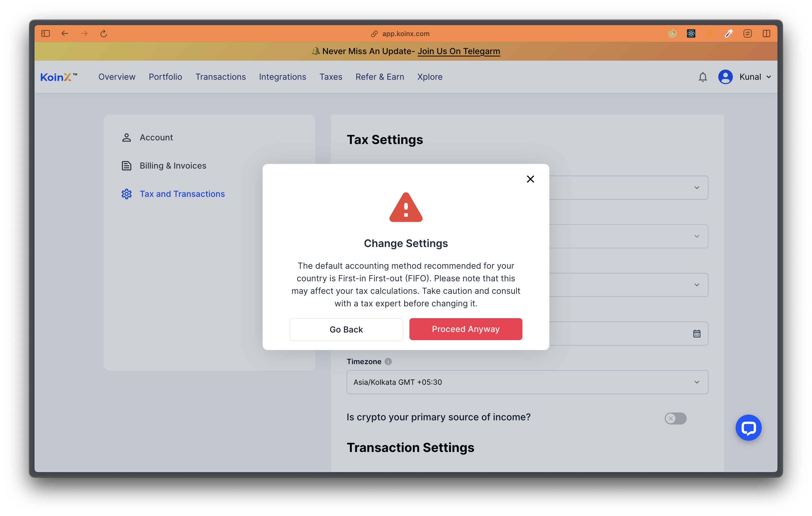Expand the first Tax Settings dropdown
Image resolution: width=812 pixels, height=516 pixels.
(x=697, y=187)
